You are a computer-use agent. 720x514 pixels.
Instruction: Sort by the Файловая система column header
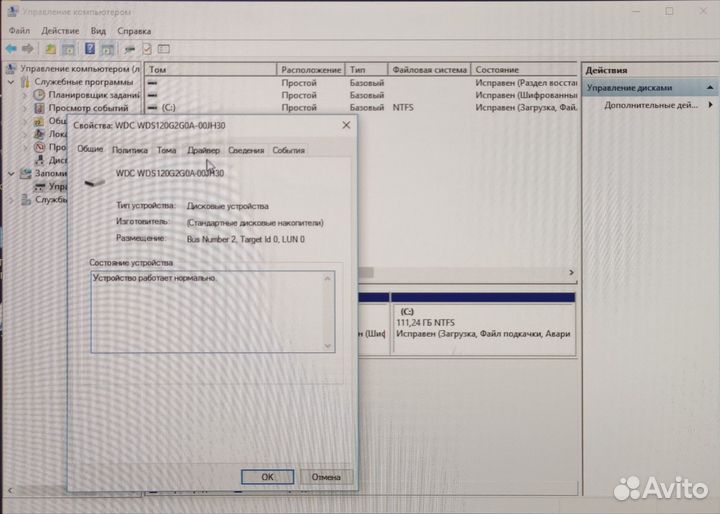[x=429, y=69]
